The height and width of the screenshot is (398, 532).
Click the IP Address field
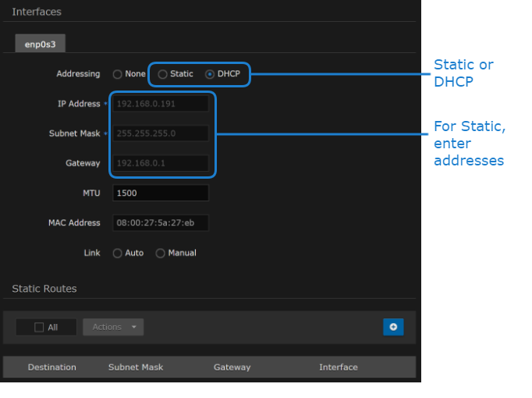click(x=161, y=104)
